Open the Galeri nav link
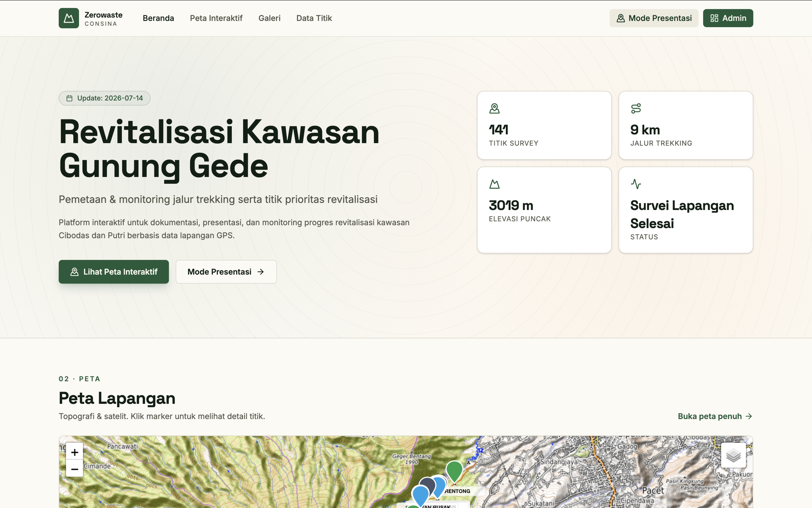The width and height of the screenshot is (812, 508). (x=269, y=18)
